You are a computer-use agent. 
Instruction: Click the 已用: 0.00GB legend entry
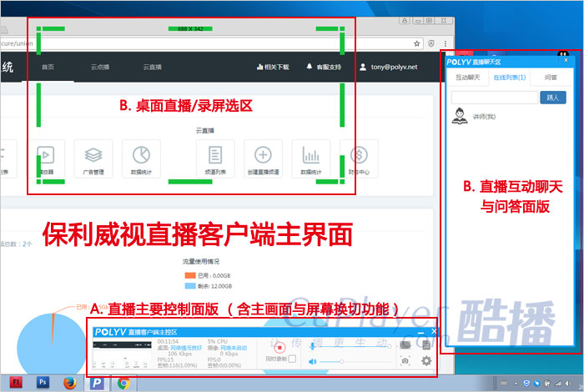208,275
